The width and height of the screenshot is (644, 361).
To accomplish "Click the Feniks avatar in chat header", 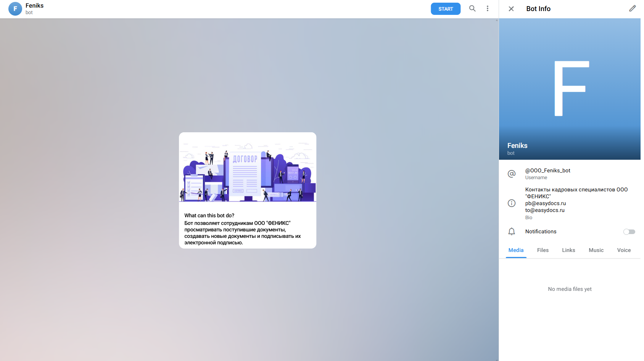I will click(15, 9).
